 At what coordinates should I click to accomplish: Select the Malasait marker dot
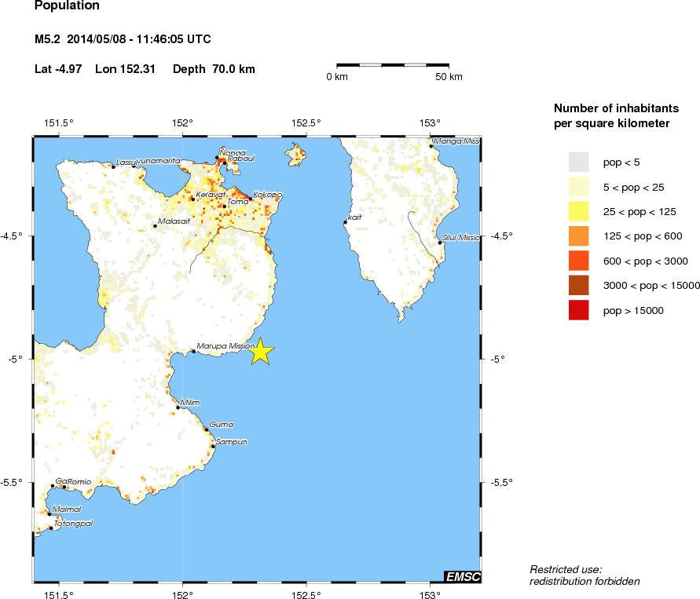click(155, 226)
